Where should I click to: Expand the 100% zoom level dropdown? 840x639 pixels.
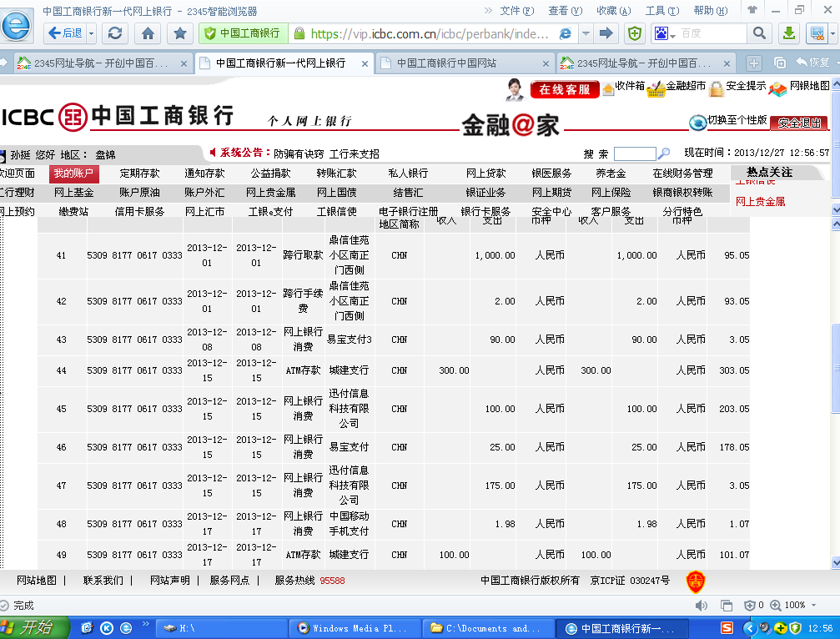coord(815,605)
